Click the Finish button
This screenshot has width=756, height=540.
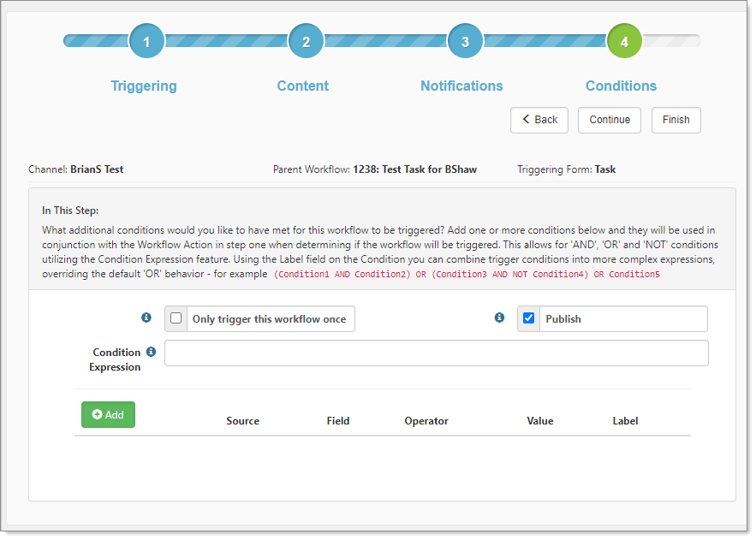[x=676, y=120]
